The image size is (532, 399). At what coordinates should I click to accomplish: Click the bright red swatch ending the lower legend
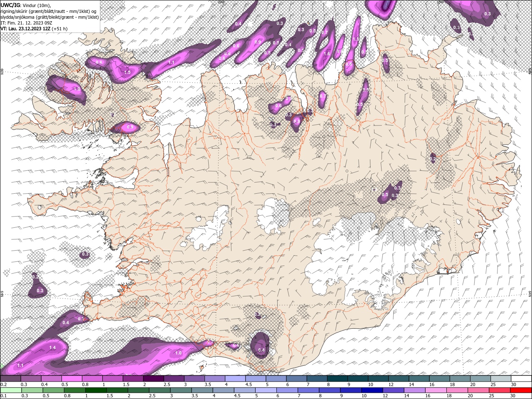(x=521, y=390)
